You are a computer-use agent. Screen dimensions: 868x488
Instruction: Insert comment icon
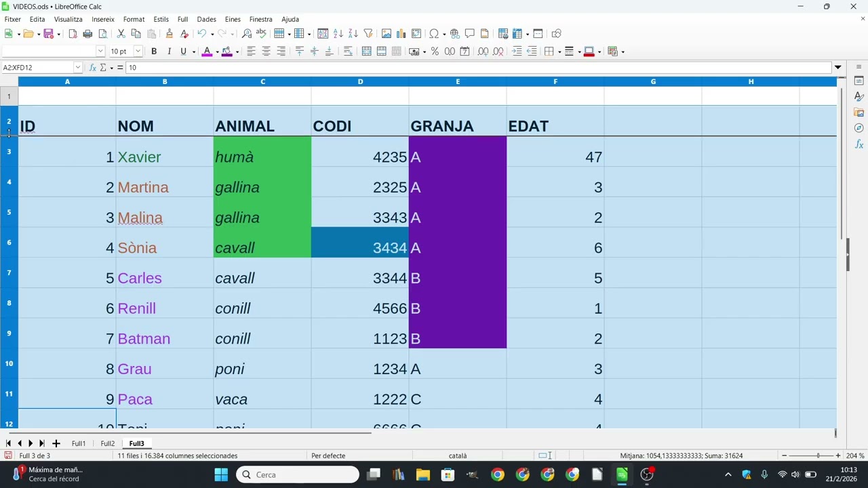[x=469, y=33]
